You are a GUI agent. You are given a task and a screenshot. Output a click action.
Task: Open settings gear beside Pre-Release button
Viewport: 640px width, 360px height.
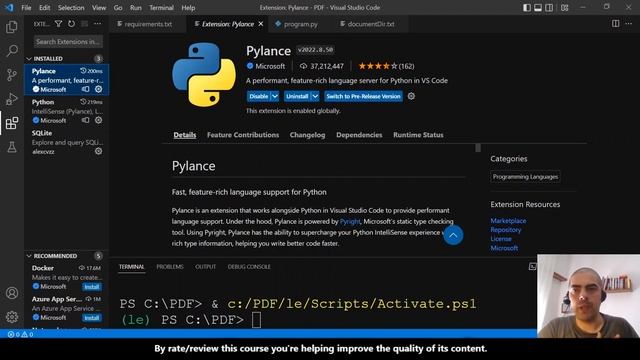click(x=411, y=96)
